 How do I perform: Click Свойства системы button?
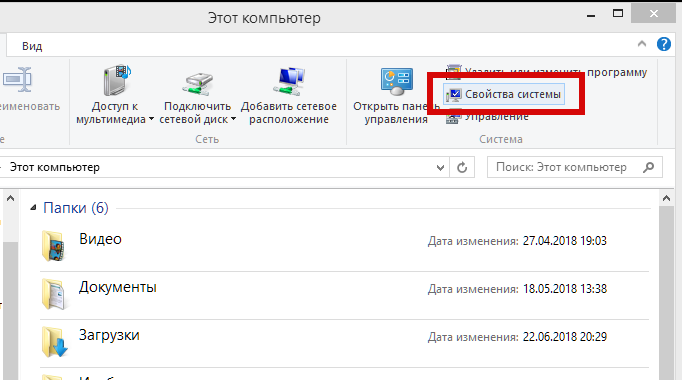[504, 94]
